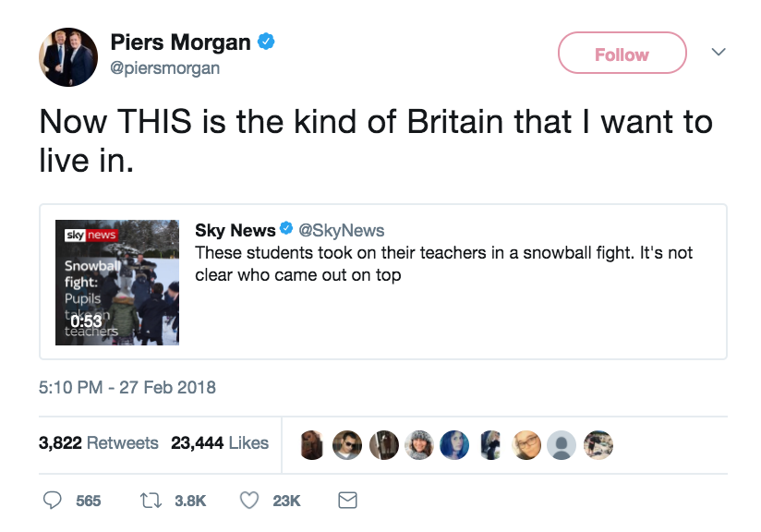The image size is (761, 532).
Task: Expand the tweet options chevron menu
Action: pyautogui.click(x=718, y=53)
